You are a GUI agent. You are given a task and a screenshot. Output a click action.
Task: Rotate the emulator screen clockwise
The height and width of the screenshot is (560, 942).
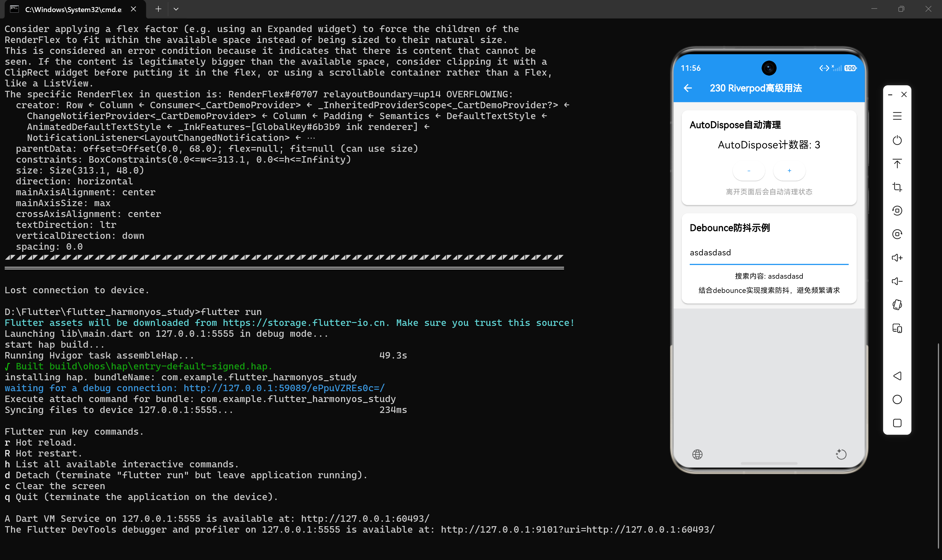point(897,234)
